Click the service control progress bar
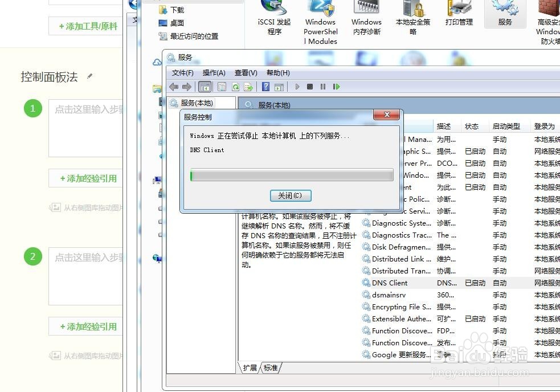The height and width of the screenshot is (392, 560). pos(292,175)
